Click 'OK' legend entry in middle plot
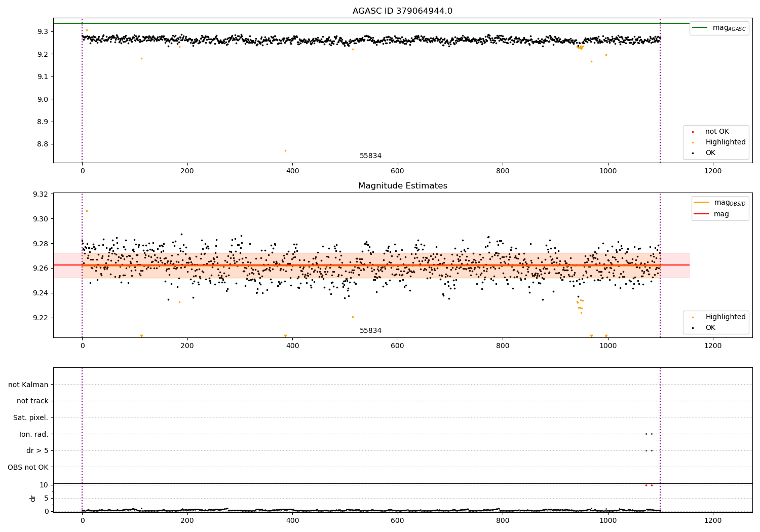 [704, 328]
